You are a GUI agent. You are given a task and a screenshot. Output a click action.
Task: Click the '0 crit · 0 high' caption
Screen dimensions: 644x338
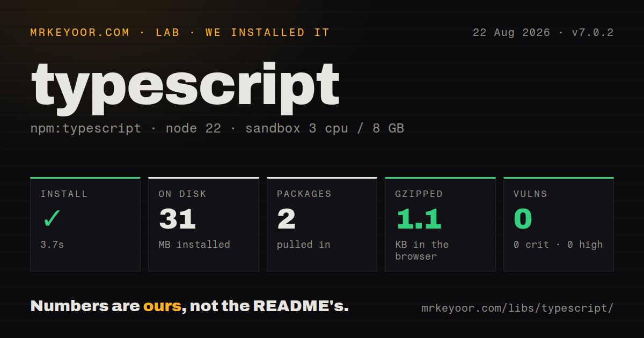[x=558, y=245]
